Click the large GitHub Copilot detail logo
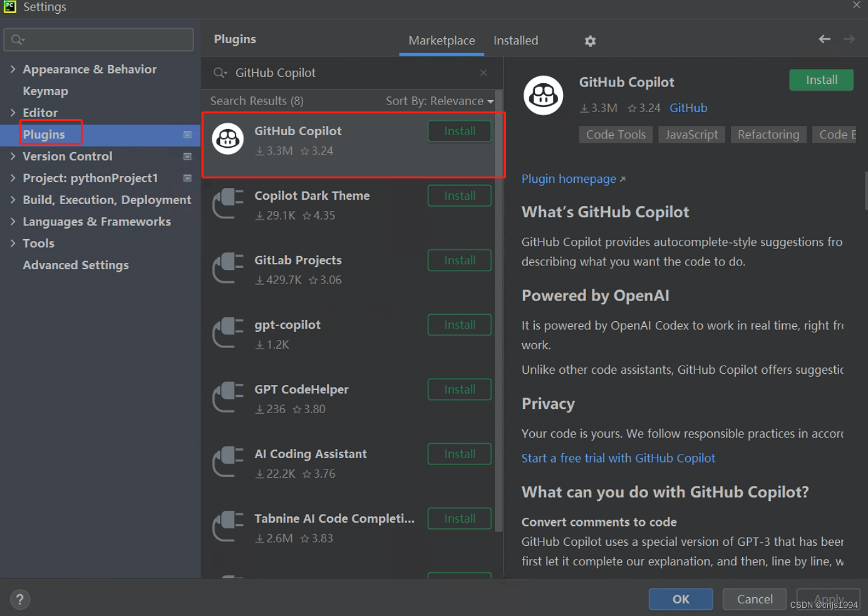The height and width of the screenshot is (616, 868). (543, 95)
